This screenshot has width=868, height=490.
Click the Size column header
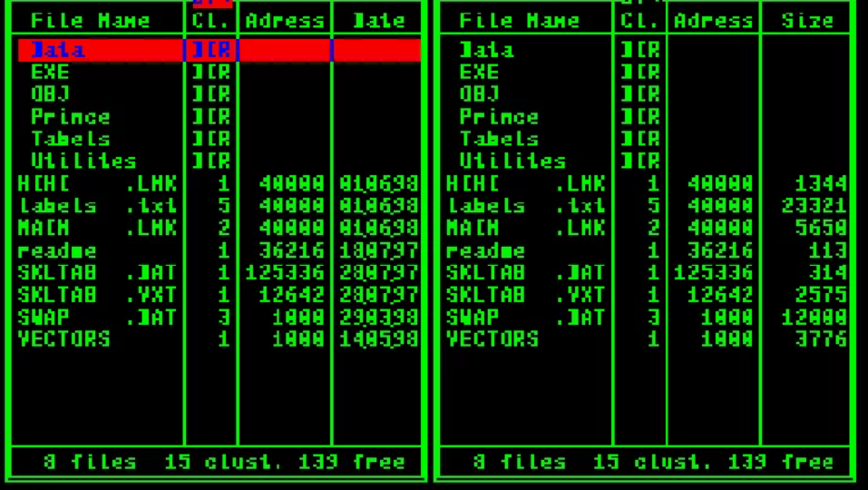[x=807, y=21]
